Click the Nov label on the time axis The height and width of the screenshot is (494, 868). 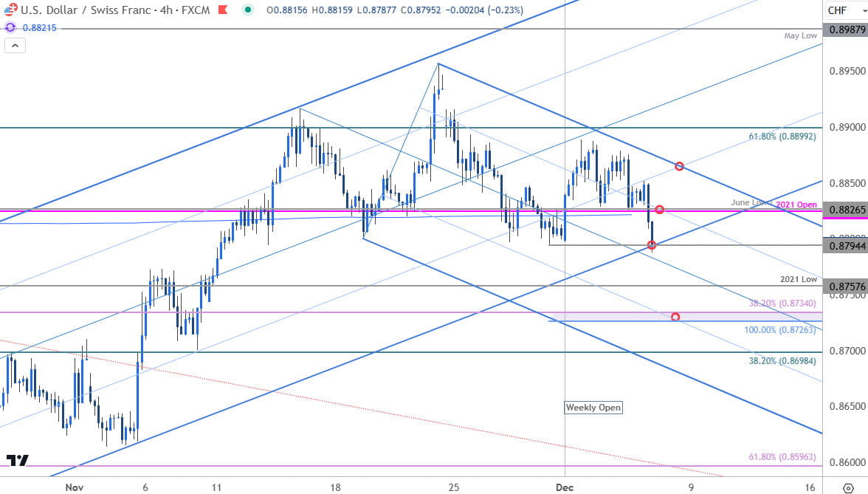point(74,487)
